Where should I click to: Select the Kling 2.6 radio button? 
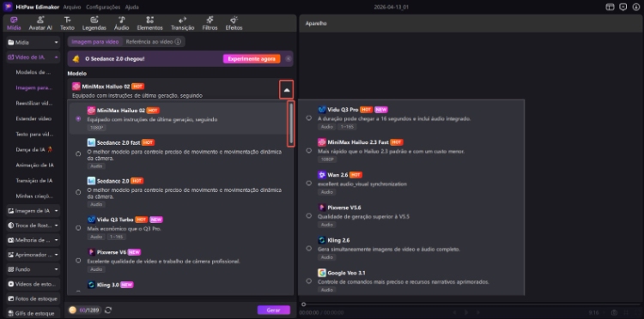tap(308, 249)
